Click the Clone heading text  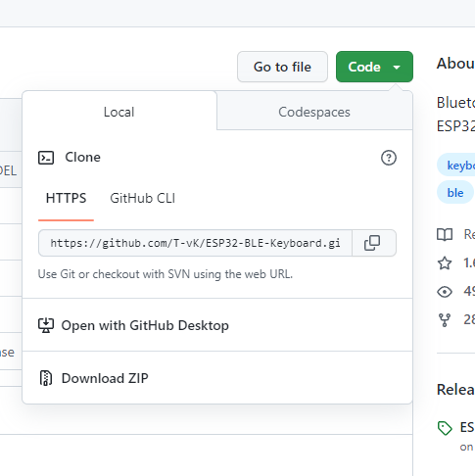(82, 158)
